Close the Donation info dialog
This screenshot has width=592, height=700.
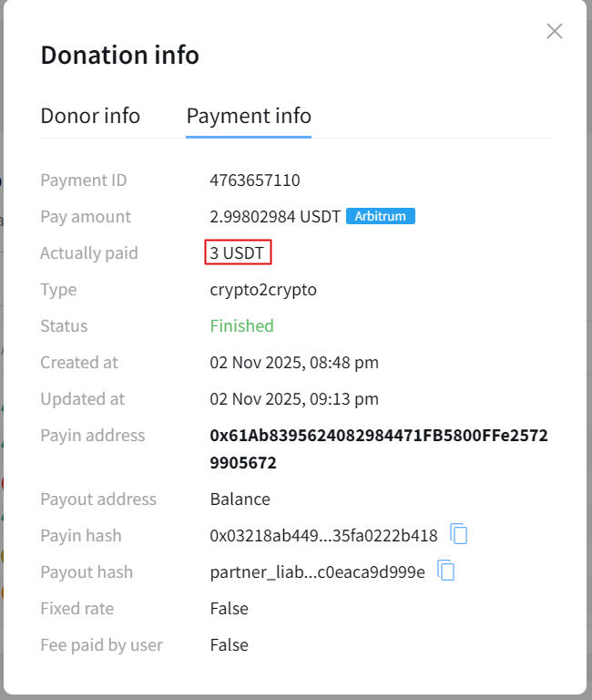tap(554, 31)
